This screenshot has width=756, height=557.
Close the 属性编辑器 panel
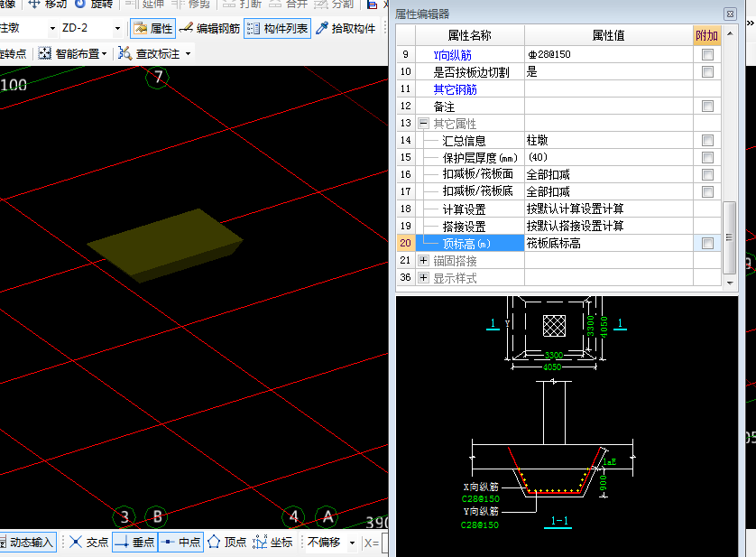[730, 14]
